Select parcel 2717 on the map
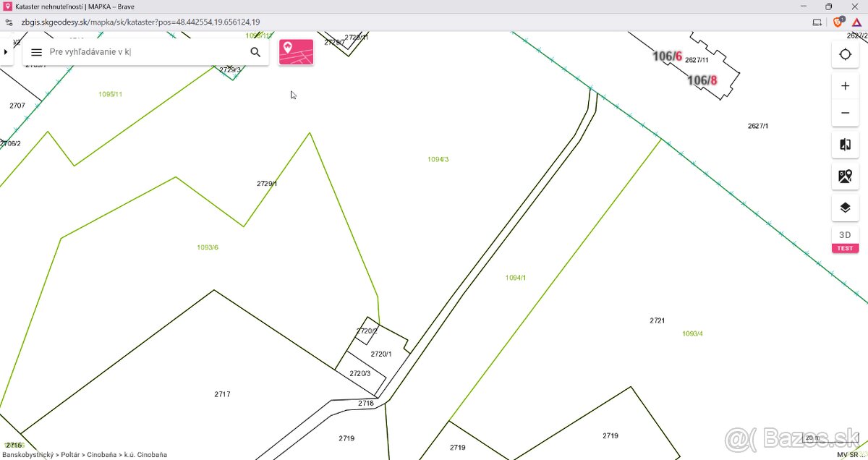 222,394
